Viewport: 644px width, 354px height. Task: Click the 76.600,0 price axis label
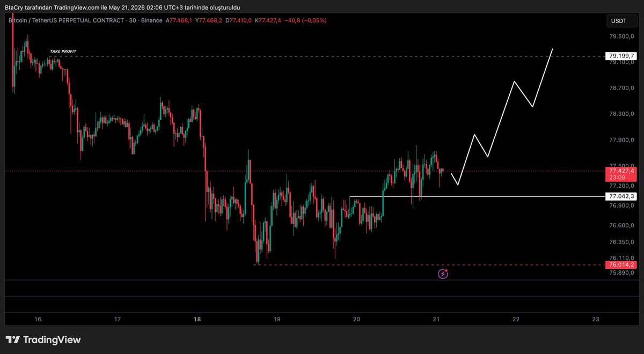coord(623,226)
